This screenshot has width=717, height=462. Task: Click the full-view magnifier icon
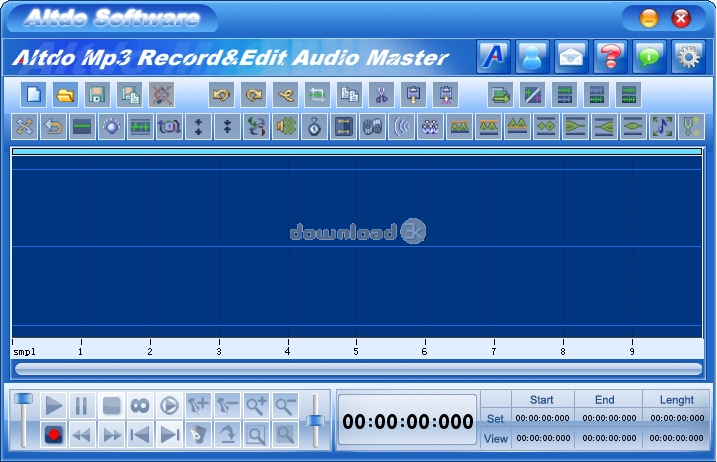tap(285, 435)
